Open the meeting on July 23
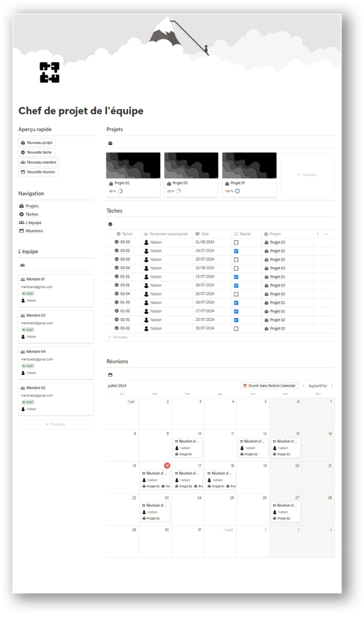The width and height of the screenshot is (364, 627). coord(155,512)
